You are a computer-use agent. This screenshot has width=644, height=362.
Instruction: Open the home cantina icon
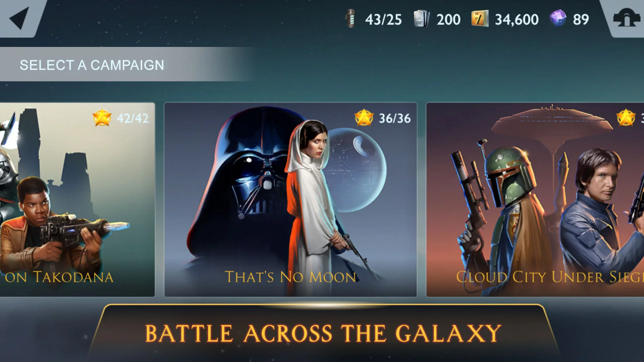coord(626,18)
